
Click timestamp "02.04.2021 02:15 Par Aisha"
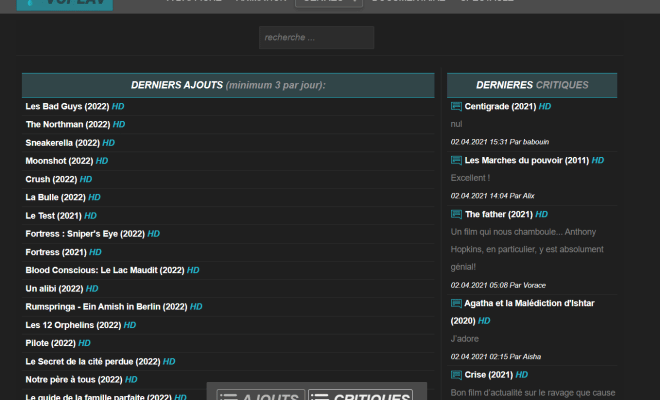[x=496, y=357]
